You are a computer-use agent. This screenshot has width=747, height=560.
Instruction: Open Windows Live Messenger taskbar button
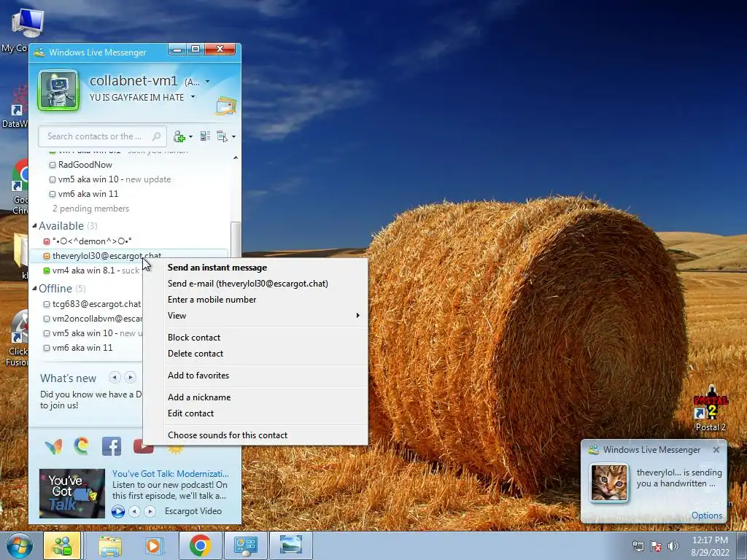coord(62,545)
